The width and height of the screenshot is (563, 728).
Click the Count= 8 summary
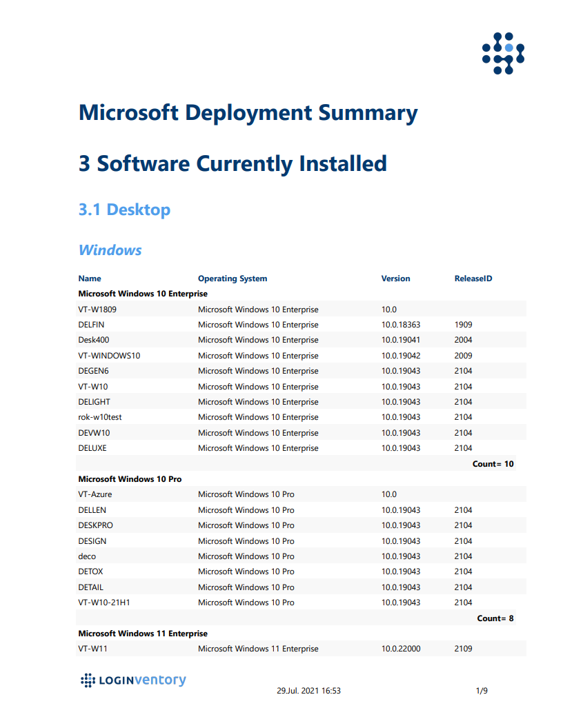495,618
